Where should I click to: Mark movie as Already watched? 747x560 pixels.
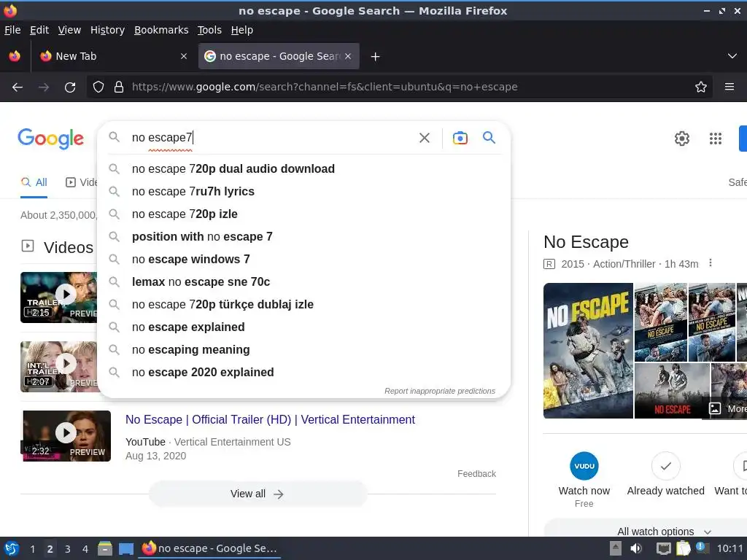pos(665,474)
